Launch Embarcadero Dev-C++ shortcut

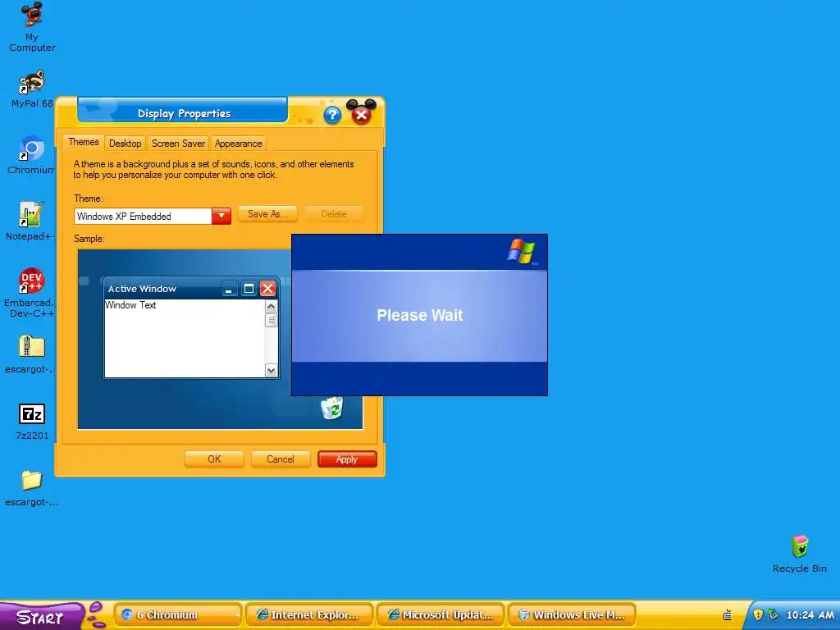point(31,293)
